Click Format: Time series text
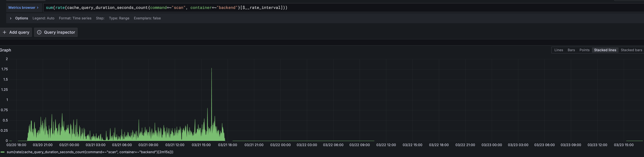 [x=75, y=18]
